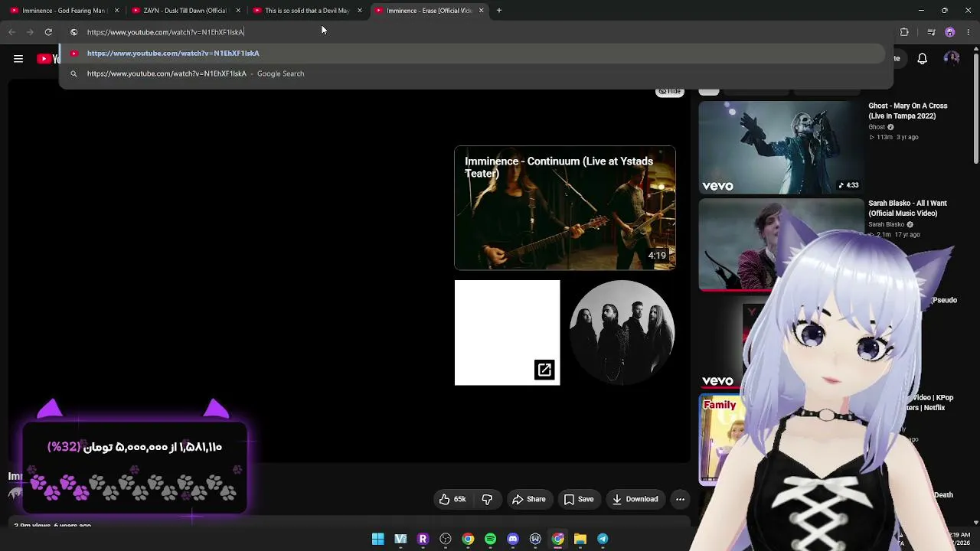Open the Imminence channel circle end card
This screenshot has width=980, height=551.
point(622,333)
